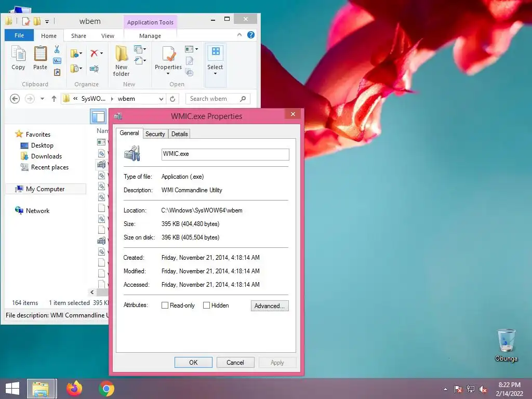Click the wbem segment in address bar

point(126,99)
